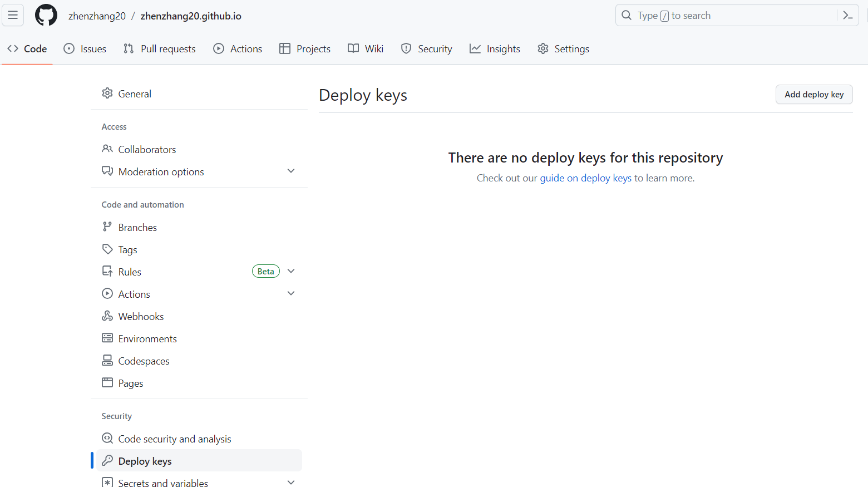The width and height of the screenshot is (868, 487).
Task: Open the top Security tab
Action: tap(427, 49)
